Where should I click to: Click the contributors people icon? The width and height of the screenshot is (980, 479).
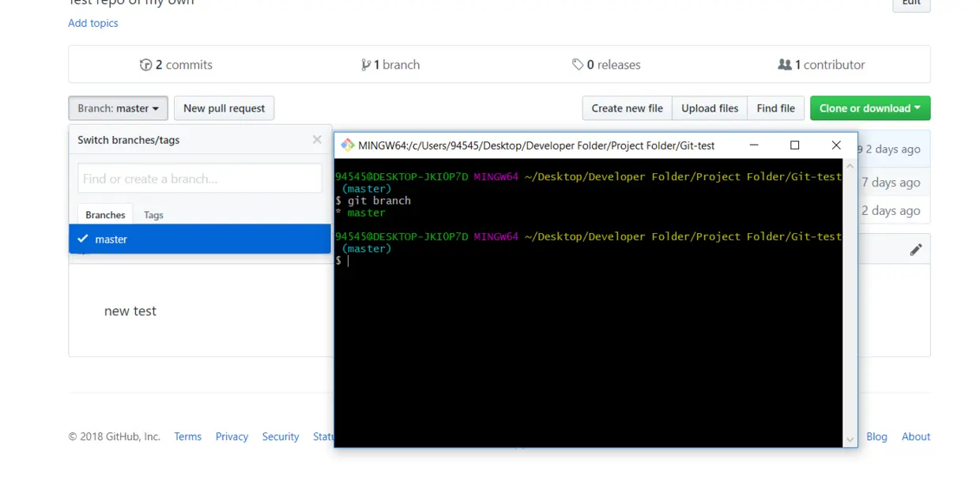coord(785,65)
